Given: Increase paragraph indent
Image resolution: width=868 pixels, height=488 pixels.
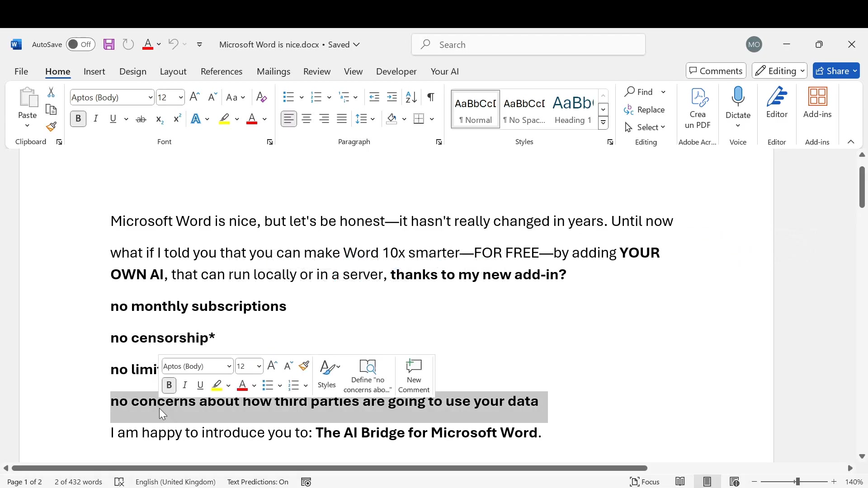Looking at the screenshot, I should click(x=392, y=97).
